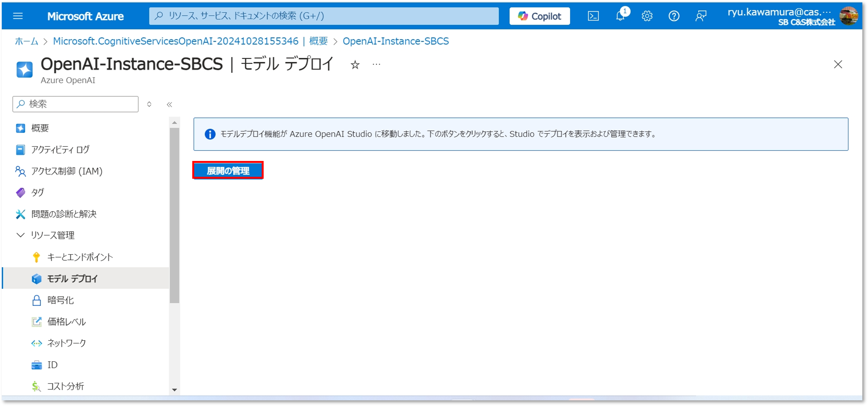Click the info icon in the banner
The height and width of the screenshot is (406, 868).
click(210, 134)
